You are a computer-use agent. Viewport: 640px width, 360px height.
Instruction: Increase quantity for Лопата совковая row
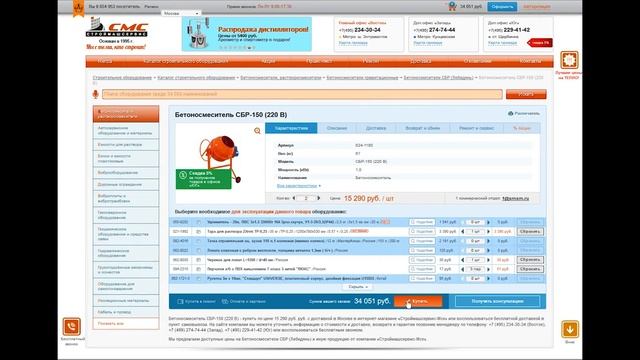[x=489, y=251]
